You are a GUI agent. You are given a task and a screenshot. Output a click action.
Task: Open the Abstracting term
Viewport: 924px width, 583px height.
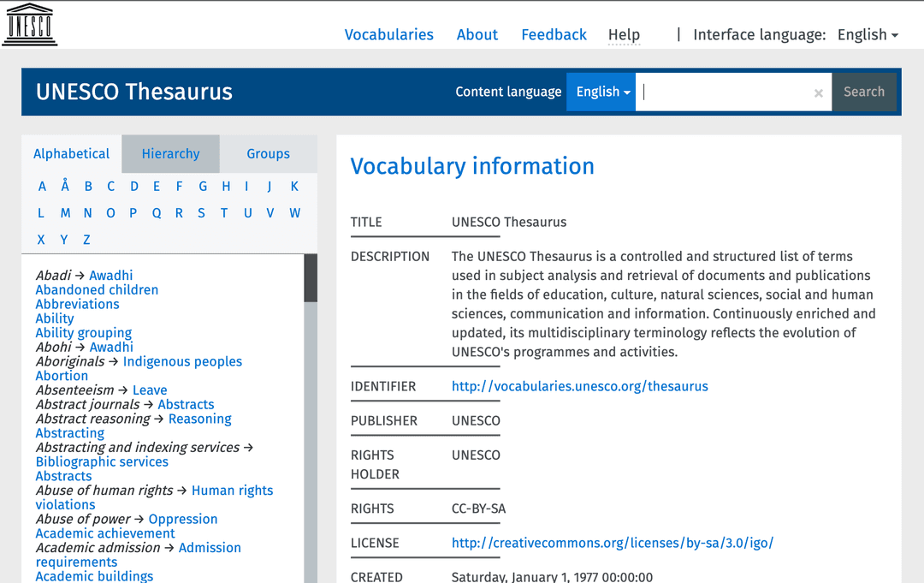point(70,433)
